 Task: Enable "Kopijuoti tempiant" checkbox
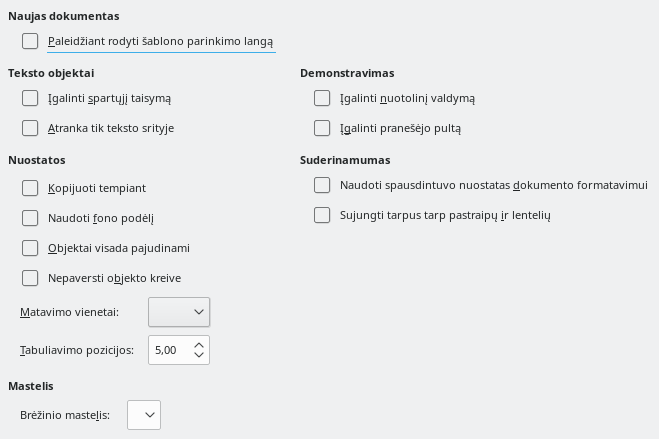(x=30, y=188)
